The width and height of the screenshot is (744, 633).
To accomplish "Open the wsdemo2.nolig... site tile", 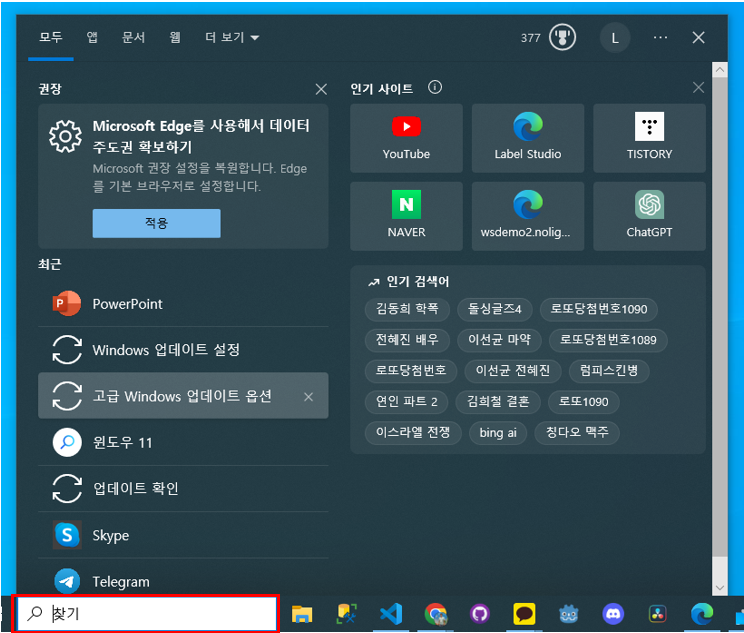I will click(528, 216).
